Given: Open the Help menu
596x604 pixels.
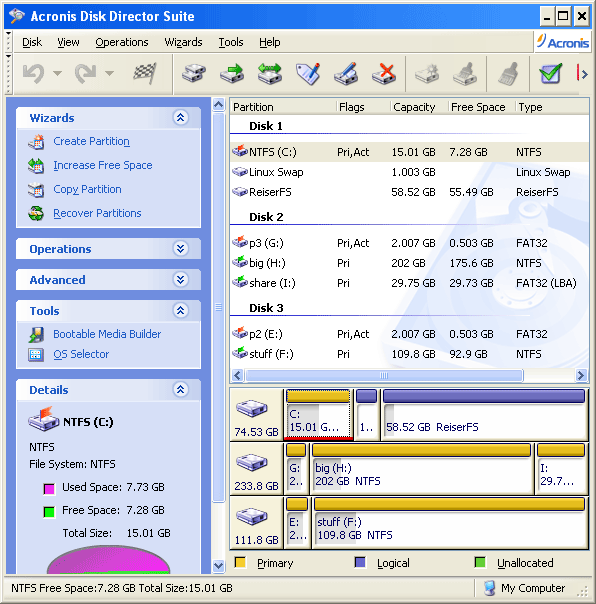Looking at the screenshot, I should pos(269,42).
